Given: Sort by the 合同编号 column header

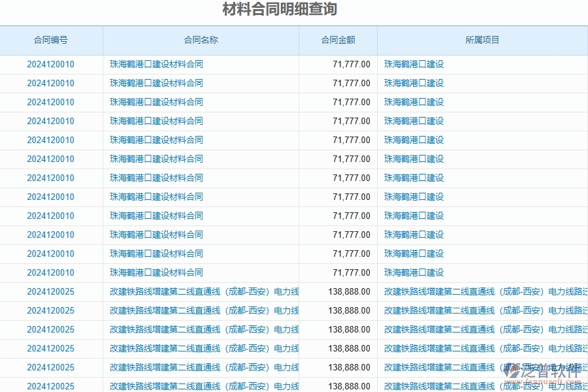Looking at the screenshot, I should pyautogui.click(x=51, y=40).
